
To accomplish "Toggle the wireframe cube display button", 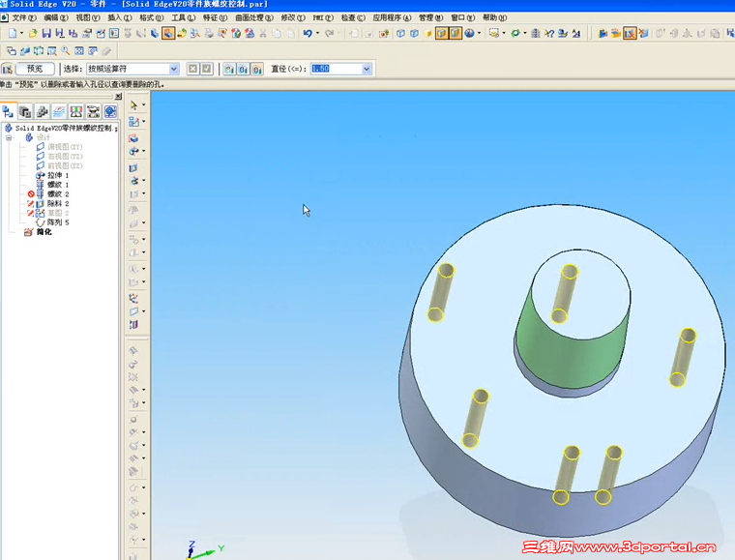I will click(400, 33).
